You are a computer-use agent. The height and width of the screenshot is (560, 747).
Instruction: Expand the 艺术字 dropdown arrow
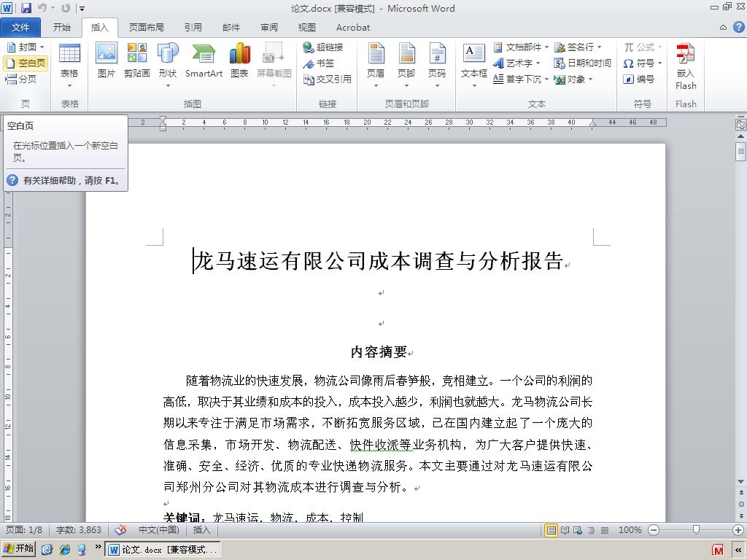(538, 63)
